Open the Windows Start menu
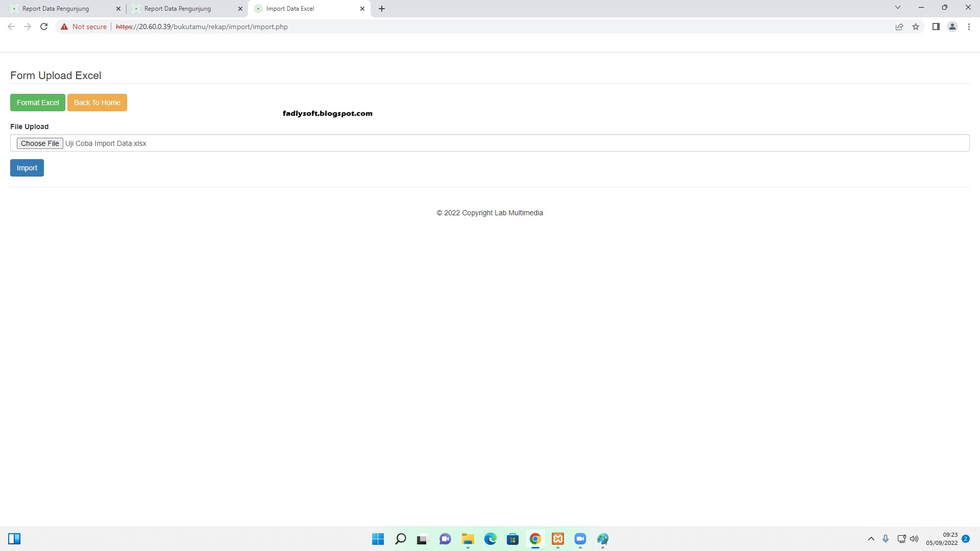Viewport: 980px width, 551px height. (378, 539)
